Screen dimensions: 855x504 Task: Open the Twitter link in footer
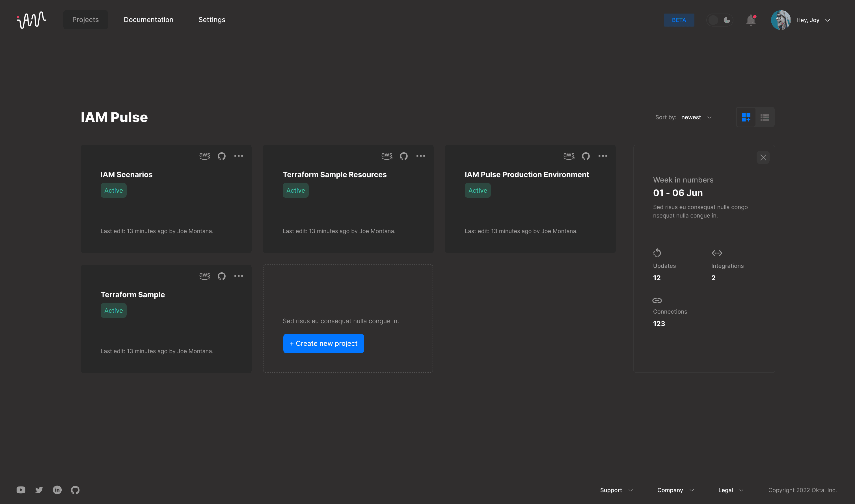pyautogui.click(x=39, y=490)
